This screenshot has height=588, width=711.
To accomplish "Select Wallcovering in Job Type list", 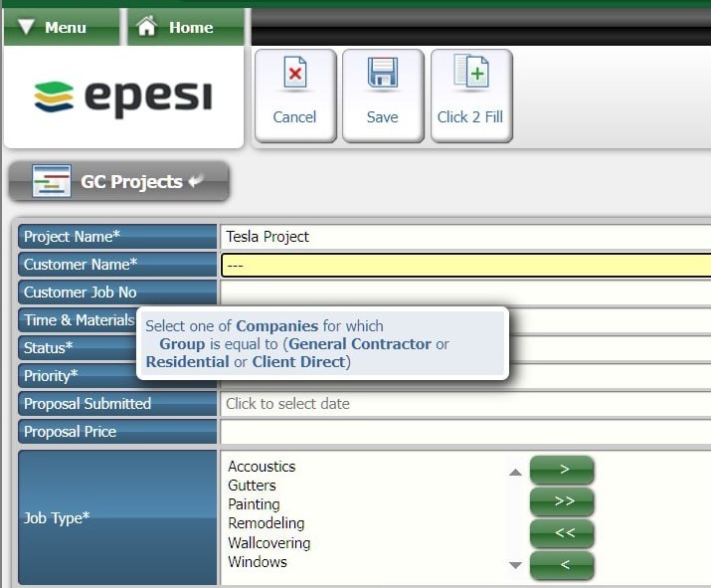I will tap(268, 543).
